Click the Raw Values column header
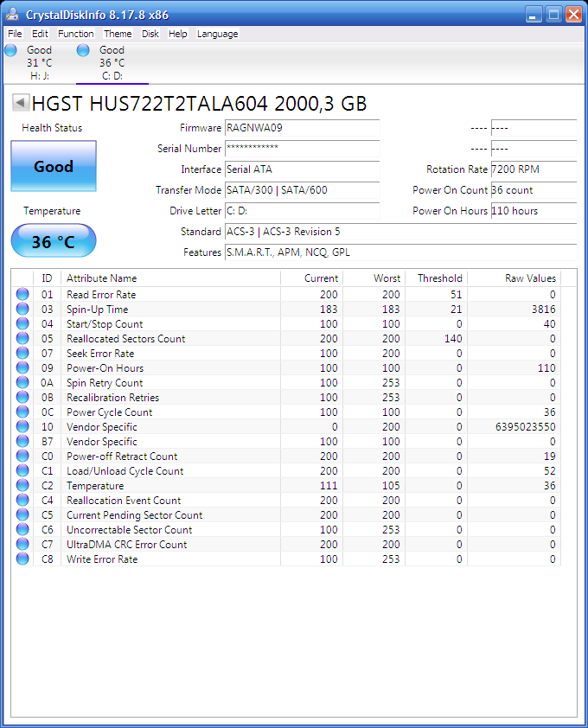The height and width of the screenshot is (728, 588). [x=514, y=278]
